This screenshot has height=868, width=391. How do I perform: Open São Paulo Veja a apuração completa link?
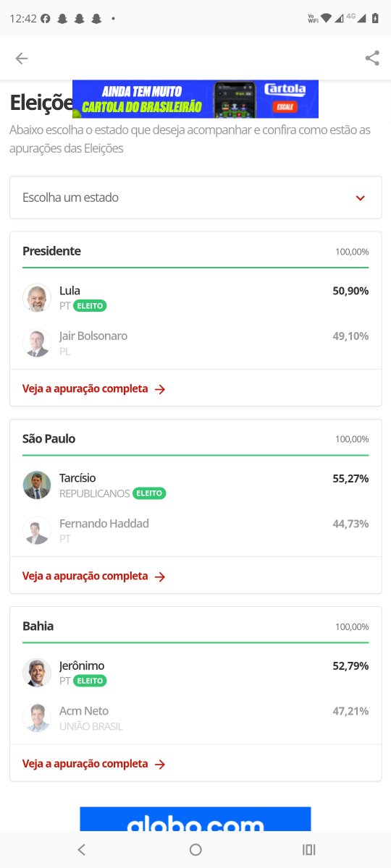tap(94, 576)
